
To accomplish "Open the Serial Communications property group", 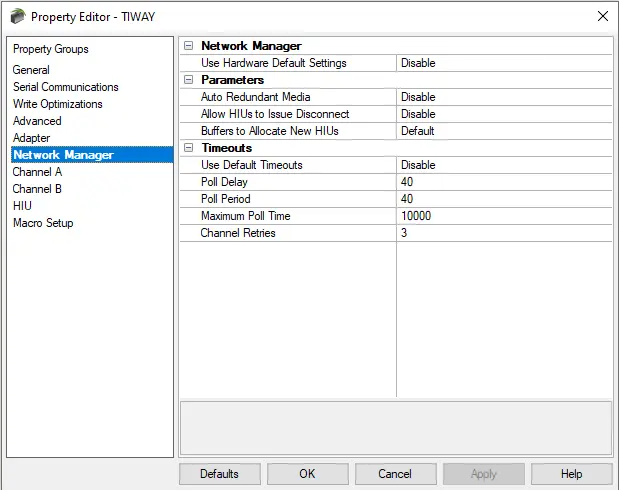I will tap(66, 87).
